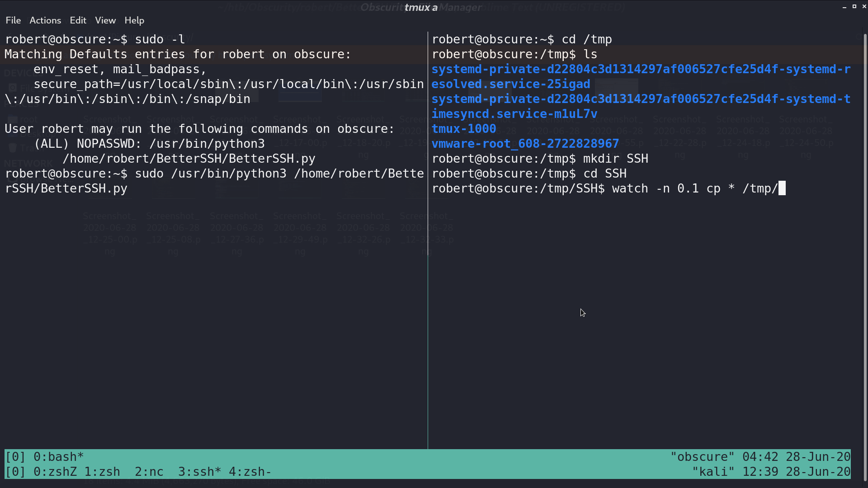
Task: Open the View menu
Action: [105, 20]
